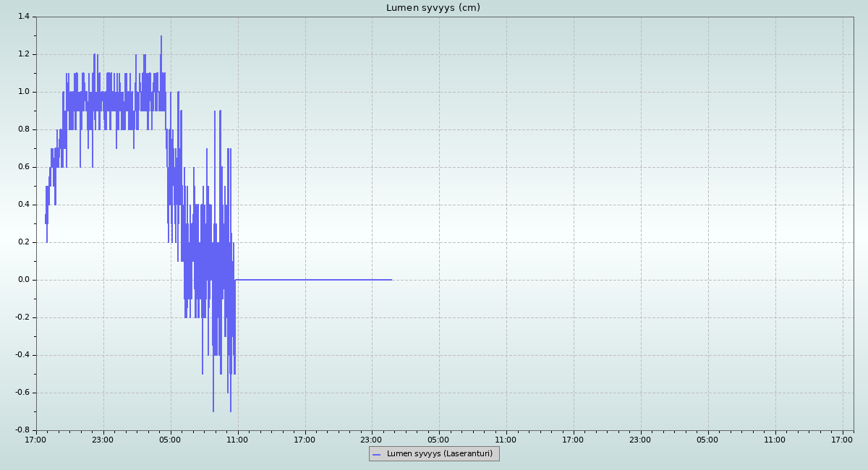This screenshot has width=868, height=470.
Task: Pick the 0.8 y-axis tick label
Action: coord(23,129)
